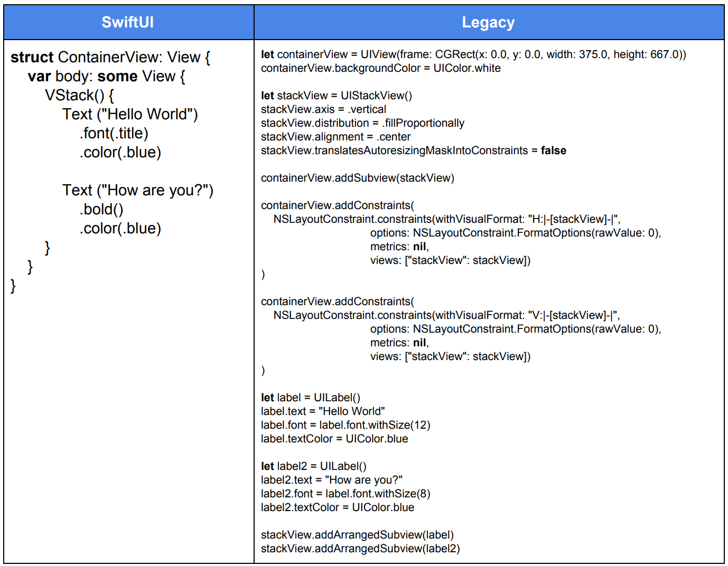Select the label.text Hello World assignment
Image resolution: width=728 pixels, height=566 pixels.
[323, 411]
